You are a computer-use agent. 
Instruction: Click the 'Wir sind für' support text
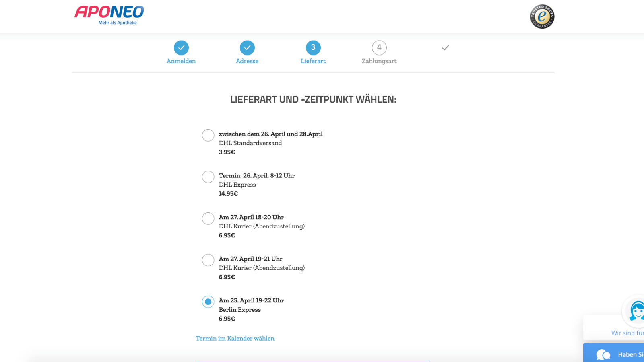pos(627,333)
